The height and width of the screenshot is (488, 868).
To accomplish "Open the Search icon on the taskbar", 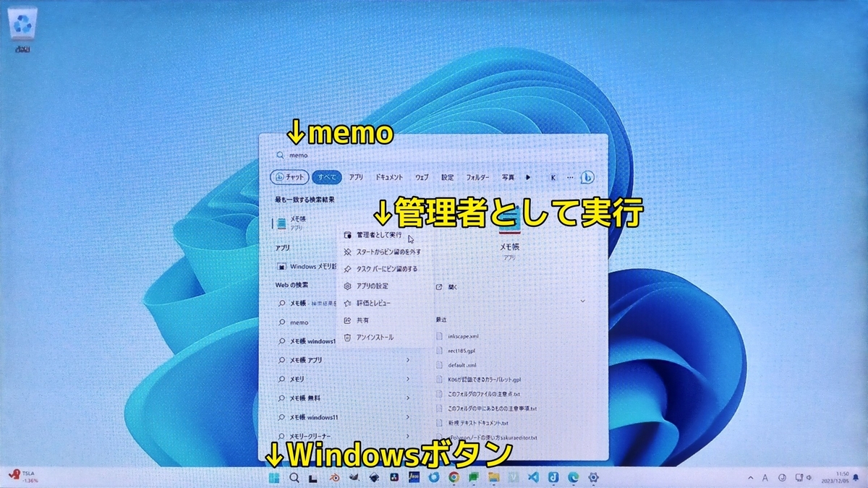I will [294, 477].
